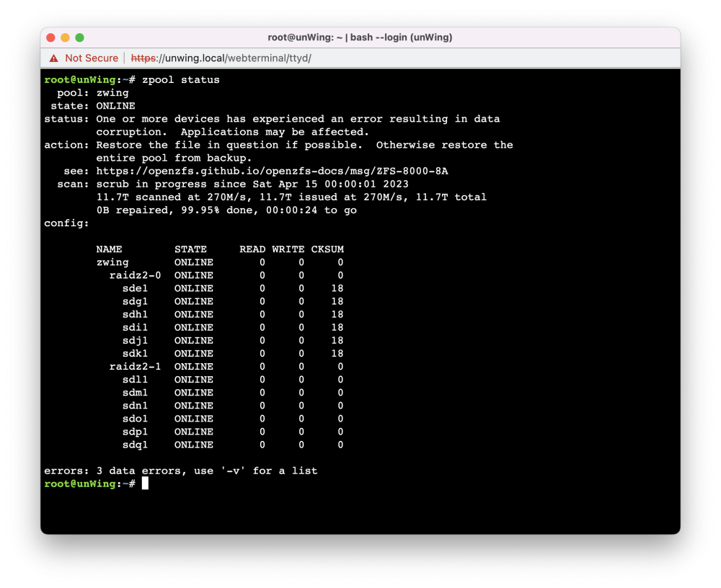Click the checksum value 18 for sdk1
Screen dimensions: 721x588
[x=337, y=354]
